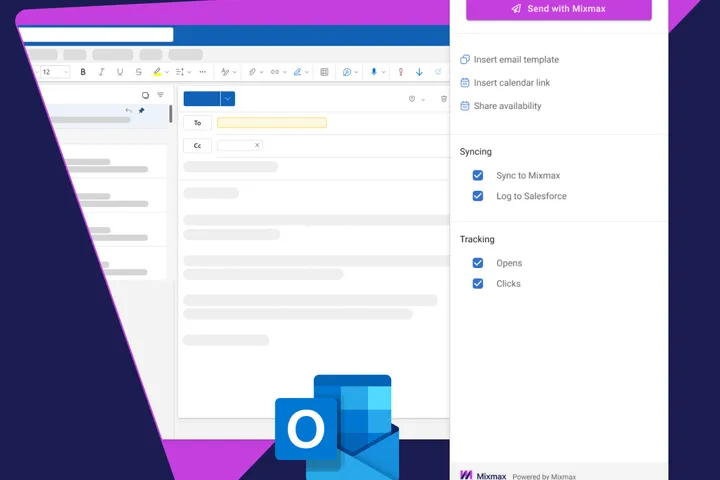Open the font size 12 dropdown
720x480 pixels.
point(55,72)
